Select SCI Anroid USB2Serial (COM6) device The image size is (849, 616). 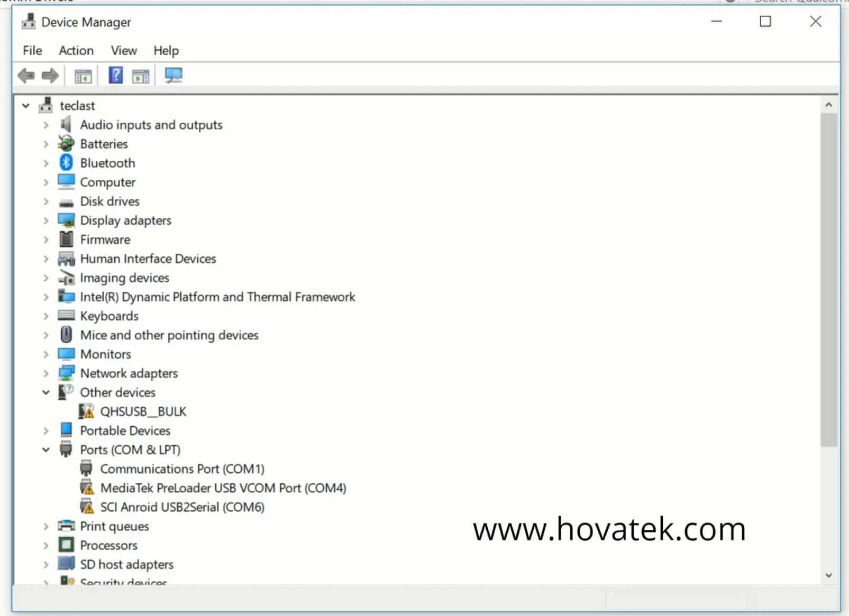(182, 507)
